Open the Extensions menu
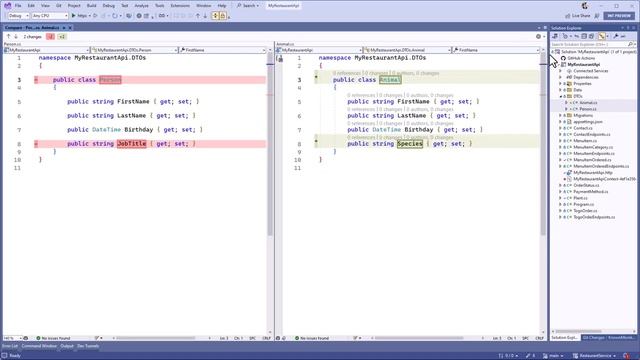 point(180,6)
